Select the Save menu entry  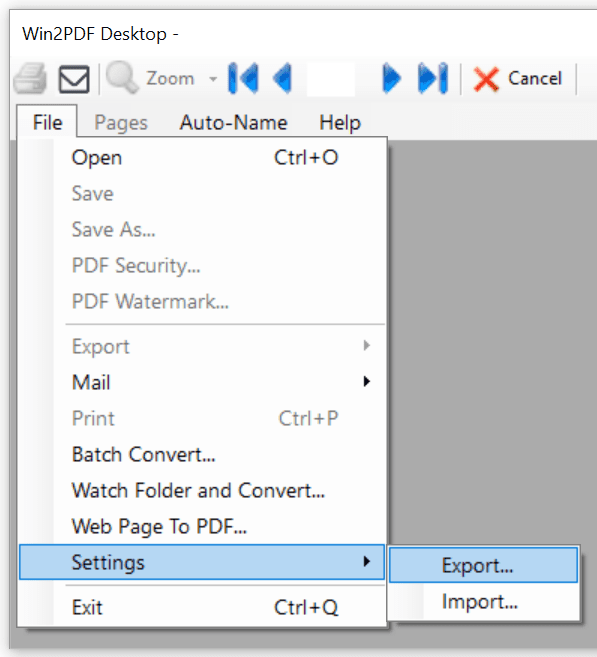pyautogui.click(x=202, y=194)
